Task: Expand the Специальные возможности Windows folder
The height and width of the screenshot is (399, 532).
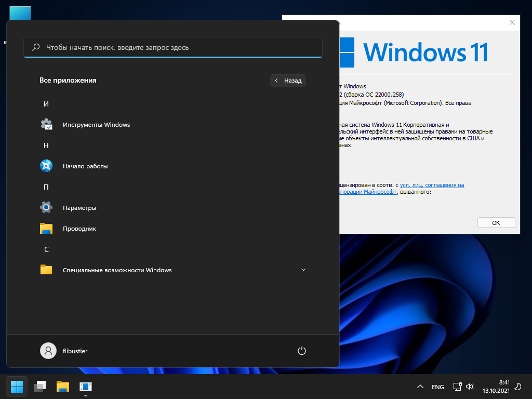Action: tap(303, 270)
